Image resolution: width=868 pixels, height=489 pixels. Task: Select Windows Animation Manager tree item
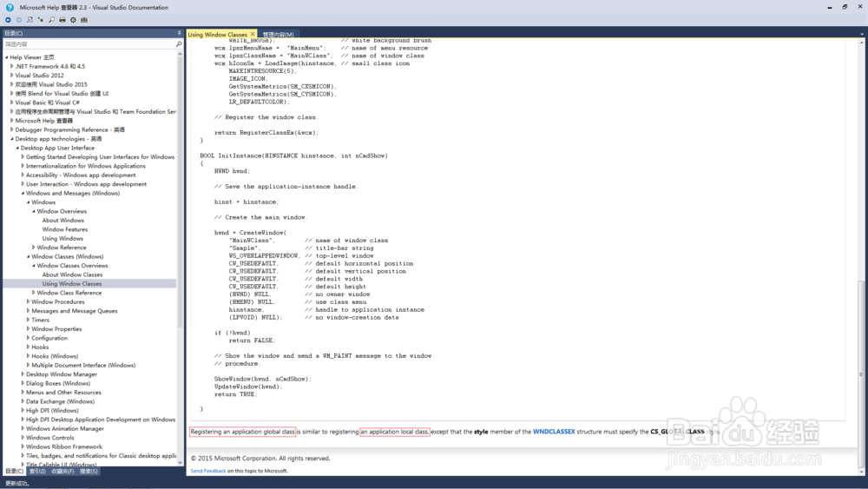click(x=65, y=429)
